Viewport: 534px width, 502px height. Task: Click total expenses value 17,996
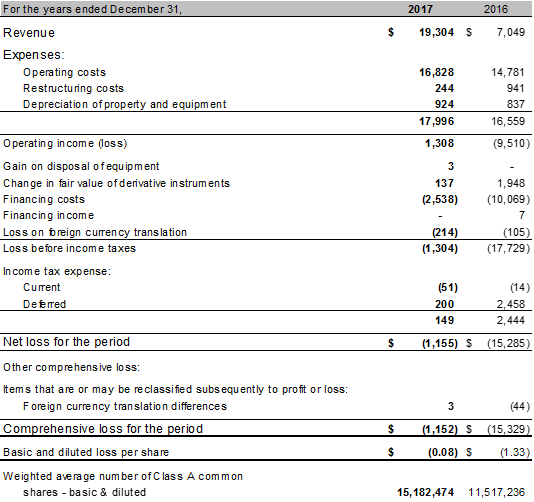[x=436, y=121]
